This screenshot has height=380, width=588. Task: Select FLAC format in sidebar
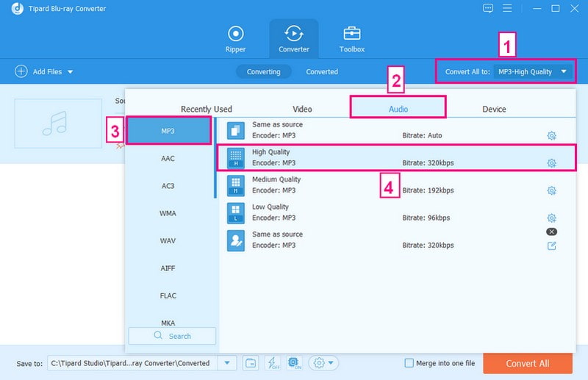pos(168,295)
